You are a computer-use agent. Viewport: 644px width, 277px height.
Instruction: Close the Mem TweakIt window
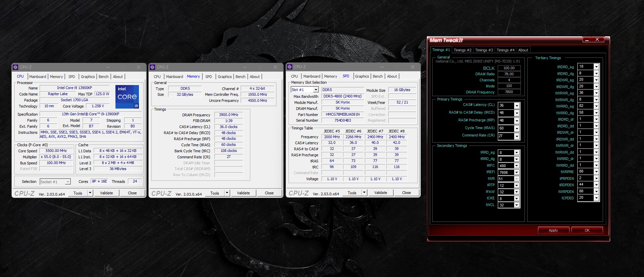(x=597, y=40)
